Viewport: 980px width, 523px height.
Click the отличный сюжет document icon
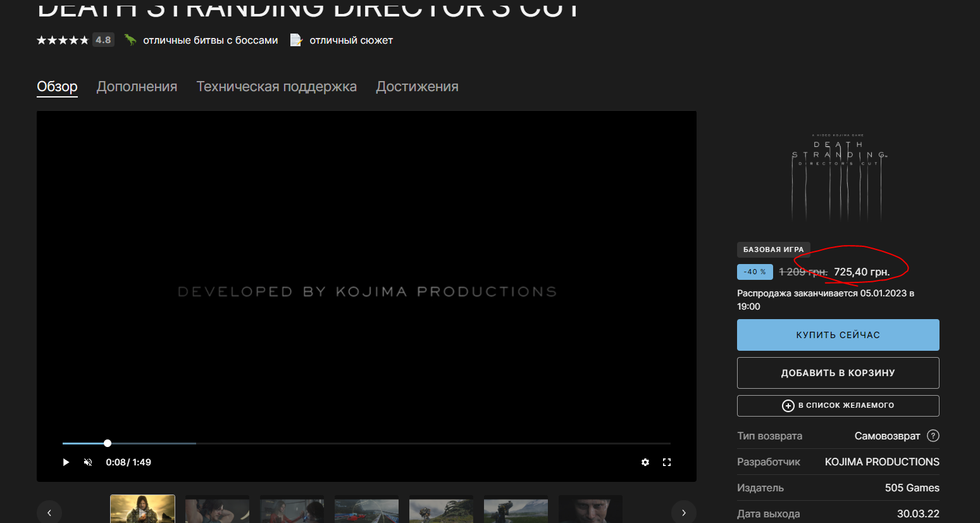(x=296, y=40)
